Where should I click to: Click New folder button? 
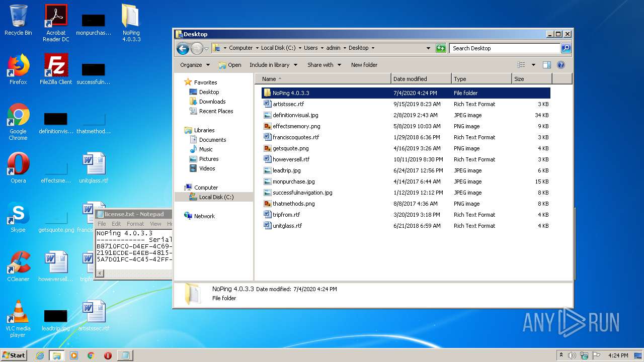click(x=364, y=65)
